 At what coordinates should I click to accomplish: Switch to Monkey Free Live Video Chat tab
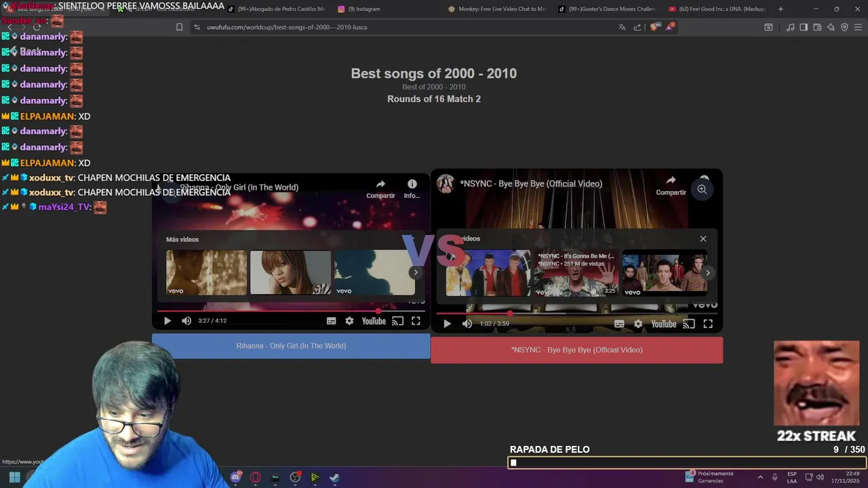pyautogui.click(x=497, y=9)
